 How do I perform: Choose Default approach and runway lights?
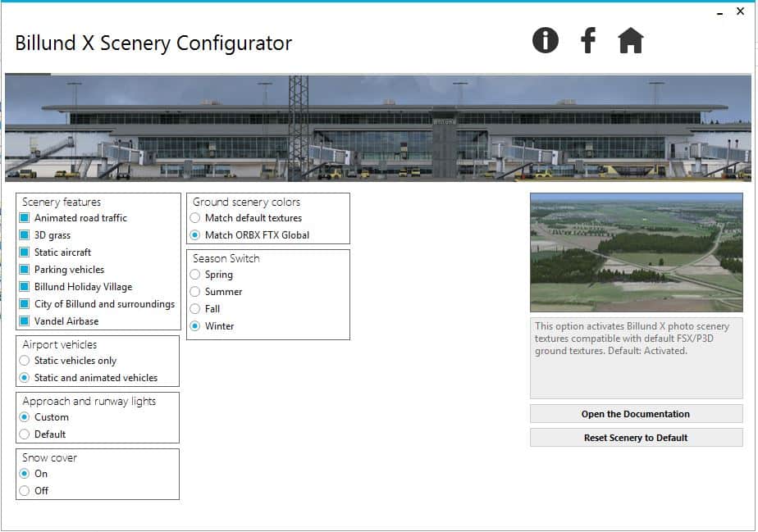(25, 434)
